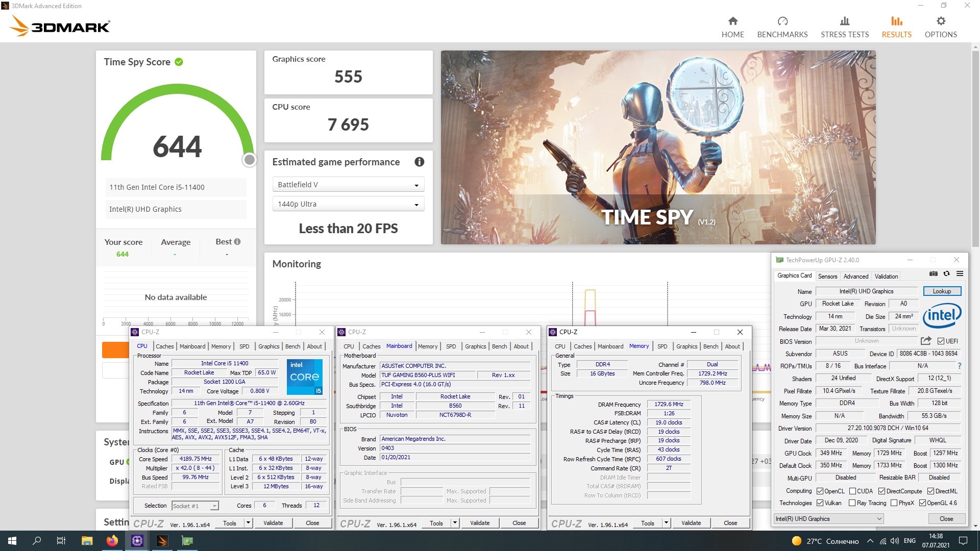Click Tools button in CPU-Z Memory window
The image size is (980, 551).
648,523
